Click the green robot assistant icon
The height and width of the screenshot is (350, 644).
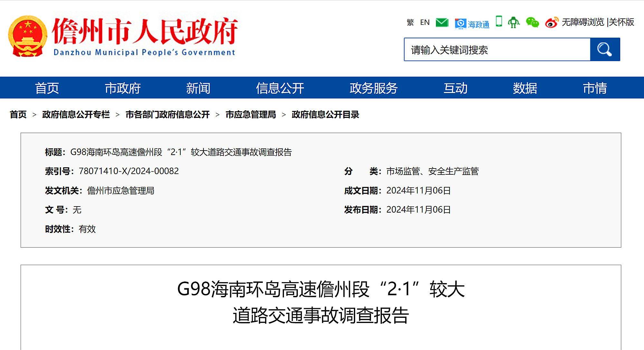(514, 22)
